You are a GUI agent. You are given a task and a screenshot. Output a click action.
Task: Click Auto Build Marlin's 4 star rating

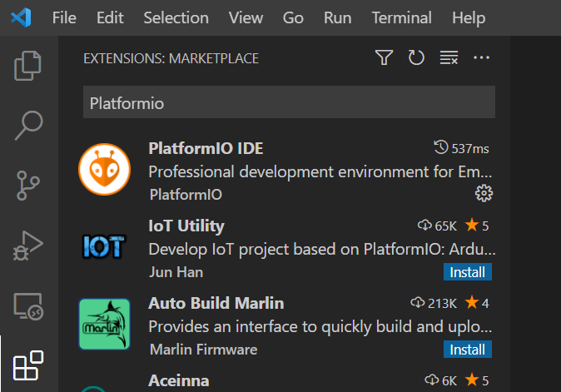(x=477, y=303)
